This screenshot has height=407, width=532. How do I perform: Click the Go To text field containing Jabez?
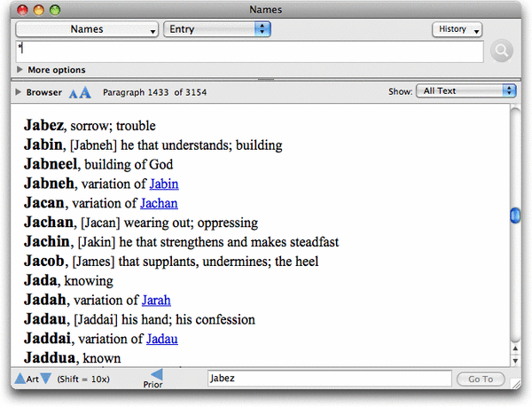(x=327, y=380)
